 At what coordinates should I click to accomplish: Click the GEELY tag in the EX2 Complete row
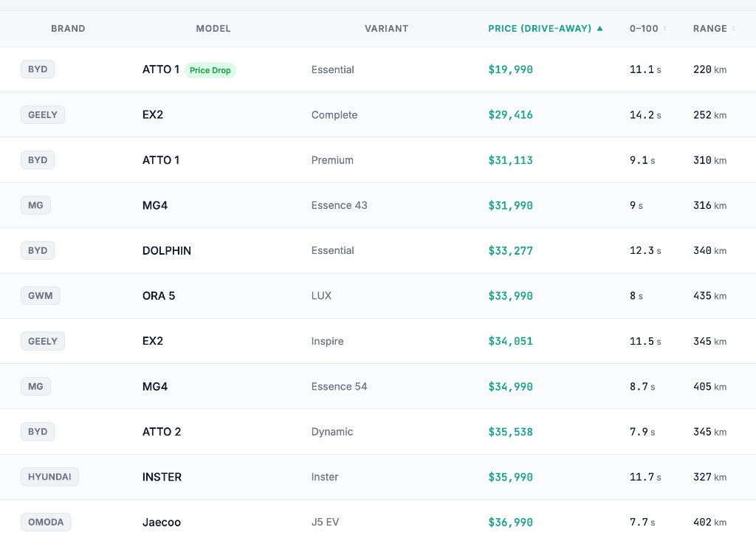pos(42,114)
